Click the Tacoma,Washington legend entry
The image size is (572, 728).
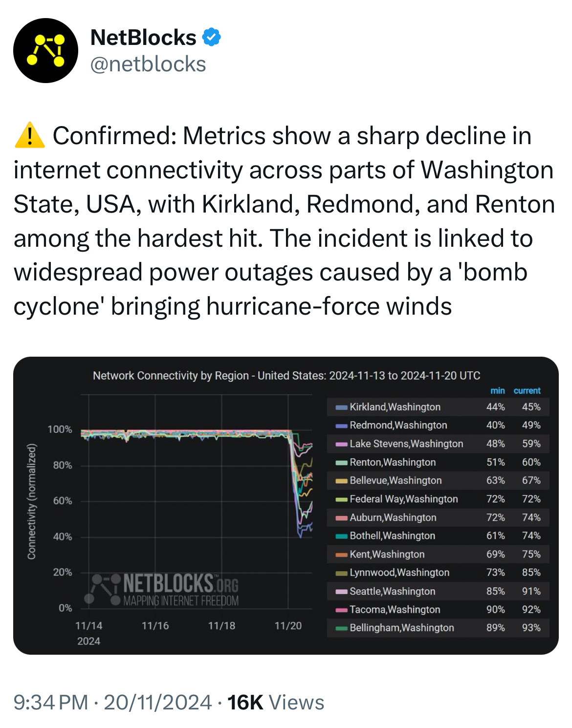438,609
